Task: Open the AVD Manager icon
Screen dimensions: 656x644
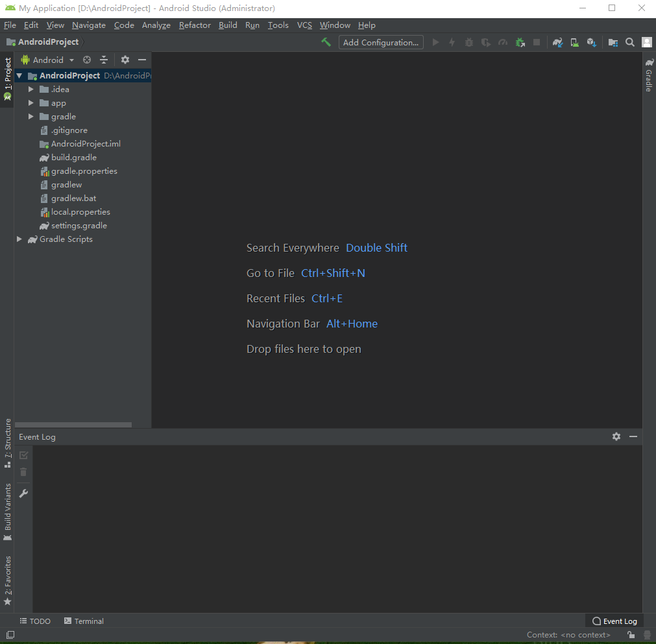Action: [574, 42]
